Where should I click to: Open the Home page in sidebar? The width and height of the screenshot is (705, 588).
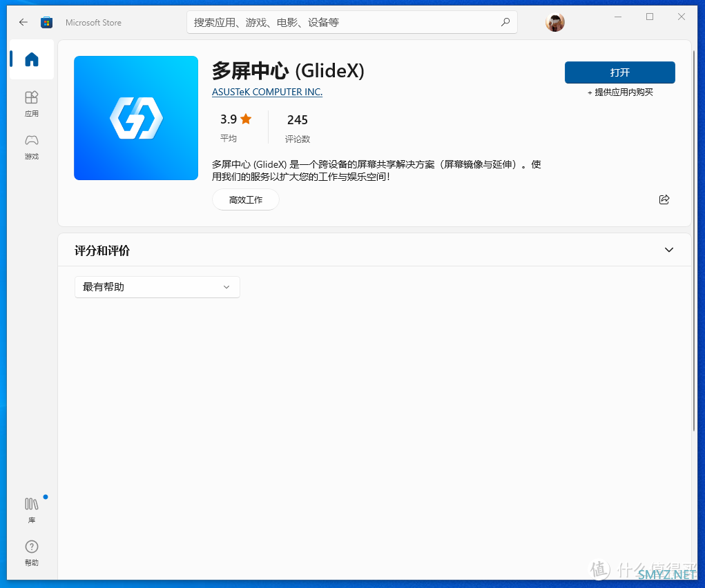tap(32, 59)
